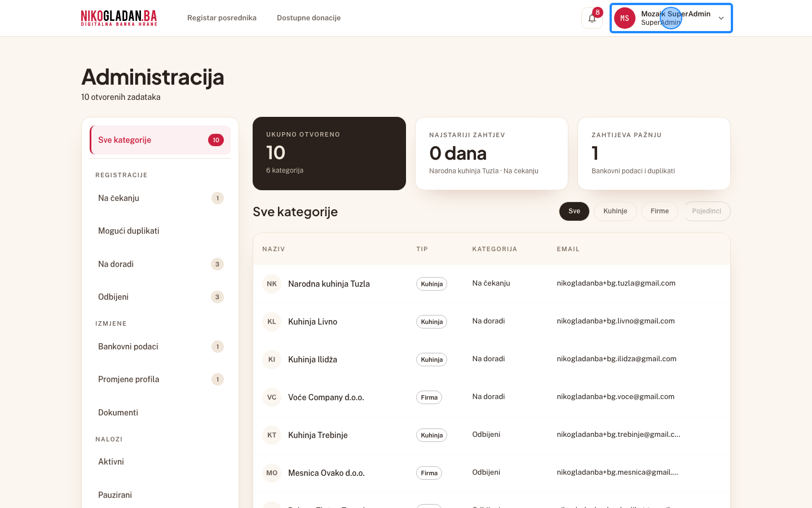Click the Kuhinja tag of Narodna kuhinja Tuzla

[431, 284]
